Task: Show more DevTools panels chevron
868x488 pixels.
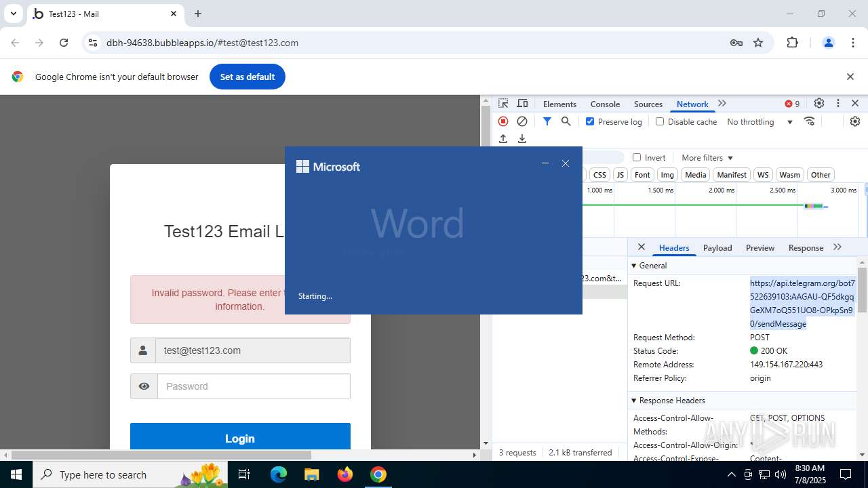Action: click(722, 104)
